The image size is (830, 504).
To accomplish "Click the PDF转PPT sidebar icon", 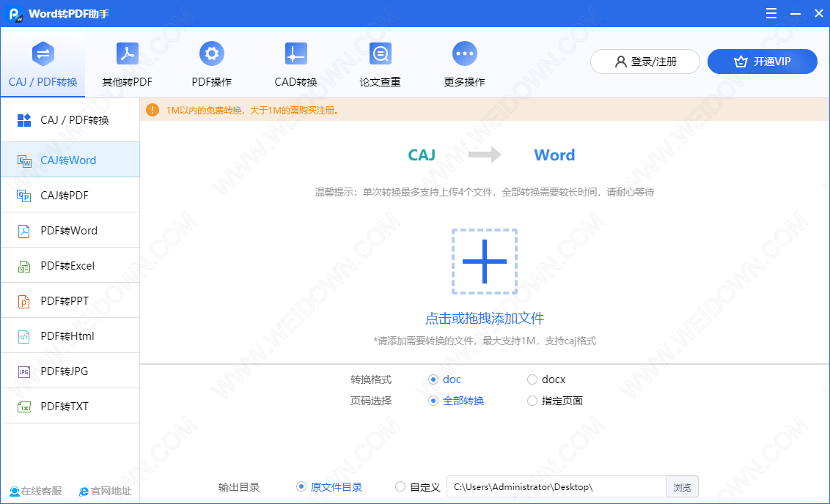I will pyautogui.click(x=23, y=302).
